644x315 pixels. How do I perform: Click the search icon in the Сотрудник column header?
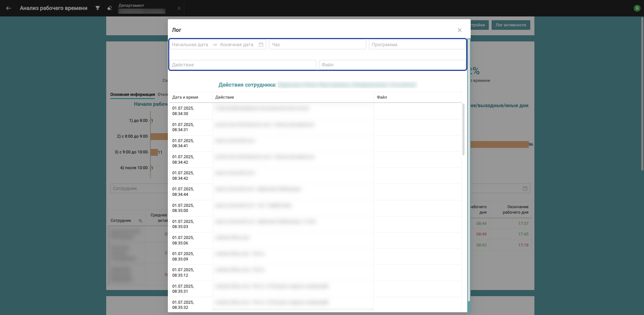point(140,221)
